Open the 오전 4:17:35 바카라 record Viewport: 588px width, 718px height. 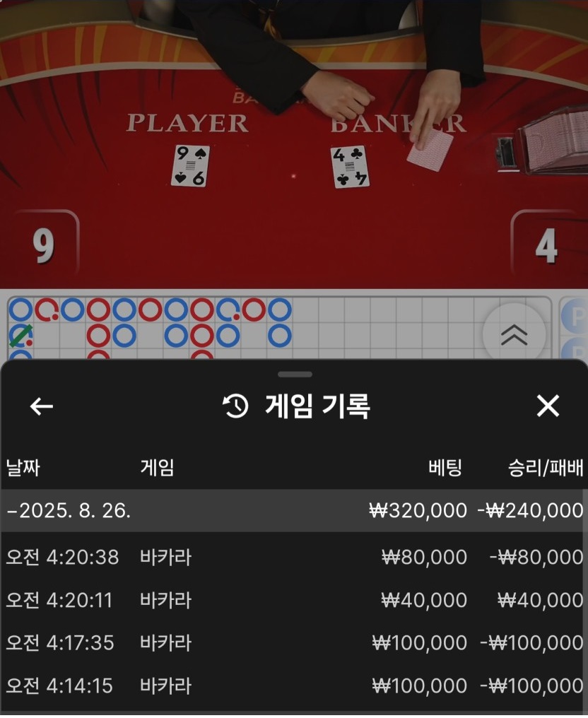pos(294,643)
